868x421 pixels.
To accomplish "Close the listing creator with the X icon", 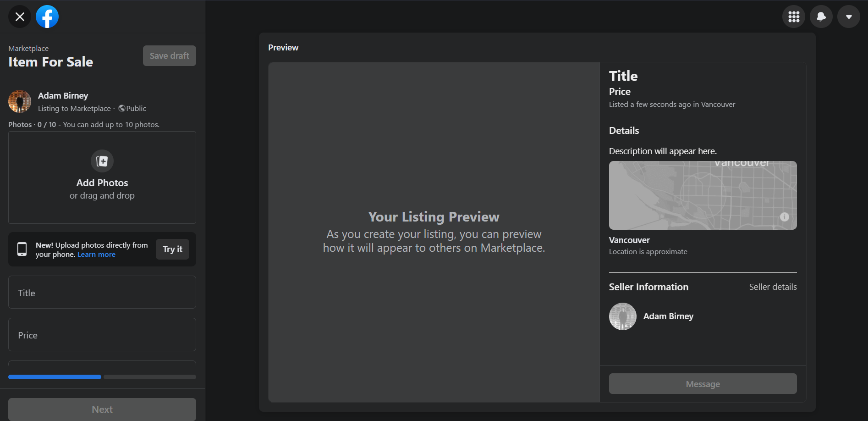I will point(20,17).
